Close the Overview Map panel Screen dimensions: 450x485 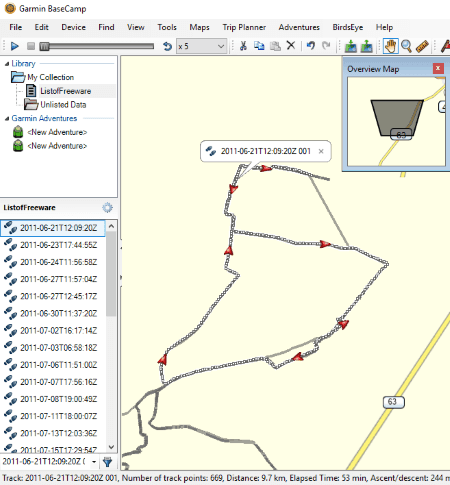pyautogui.click(x=438, y=68)
